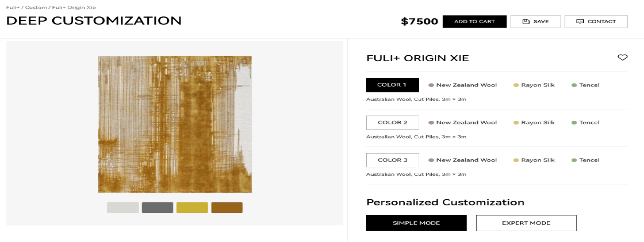
Task: Pick the light gray color swatch
Action: 123,207
